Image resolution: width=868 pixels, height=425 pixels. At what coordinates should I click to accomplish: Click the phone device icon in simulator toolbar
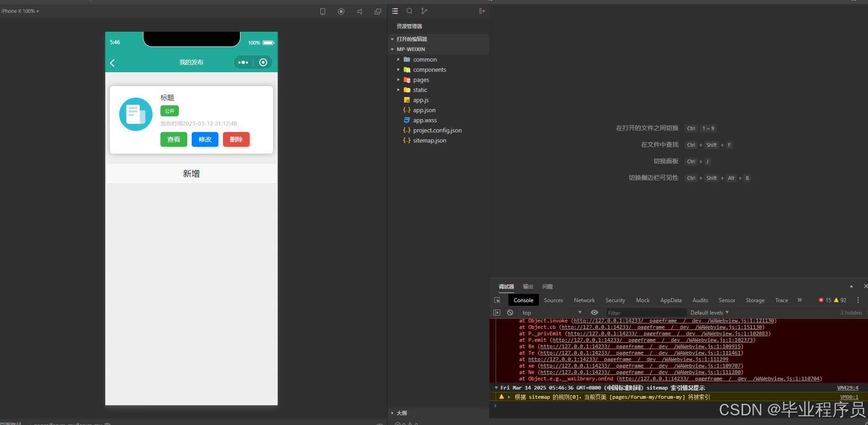coord(323,11)
